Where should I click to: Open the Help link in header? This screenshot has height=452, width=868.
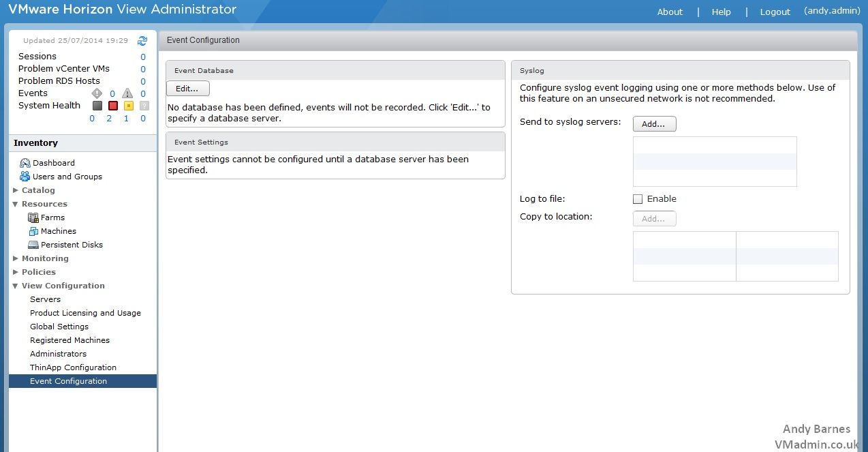pyautogui.click(x=721, y=12)
